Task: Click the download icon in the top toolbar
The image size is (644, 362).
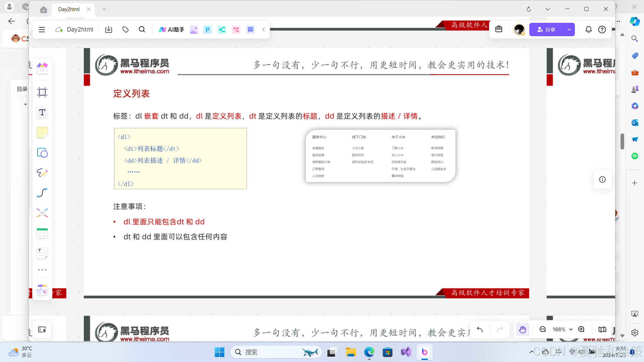Action: (x=108, y=29)
